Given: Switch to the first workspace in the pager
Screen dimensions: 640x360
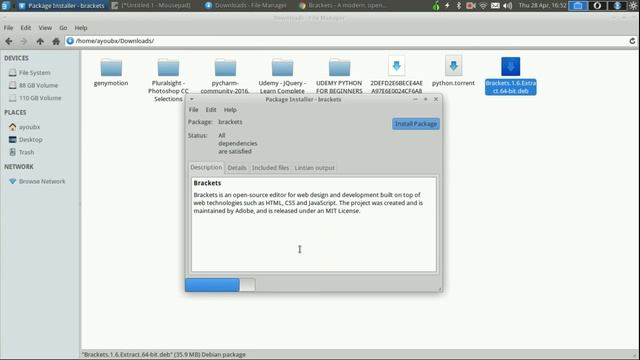Looking at the screenshot, I should coord(578,6).
